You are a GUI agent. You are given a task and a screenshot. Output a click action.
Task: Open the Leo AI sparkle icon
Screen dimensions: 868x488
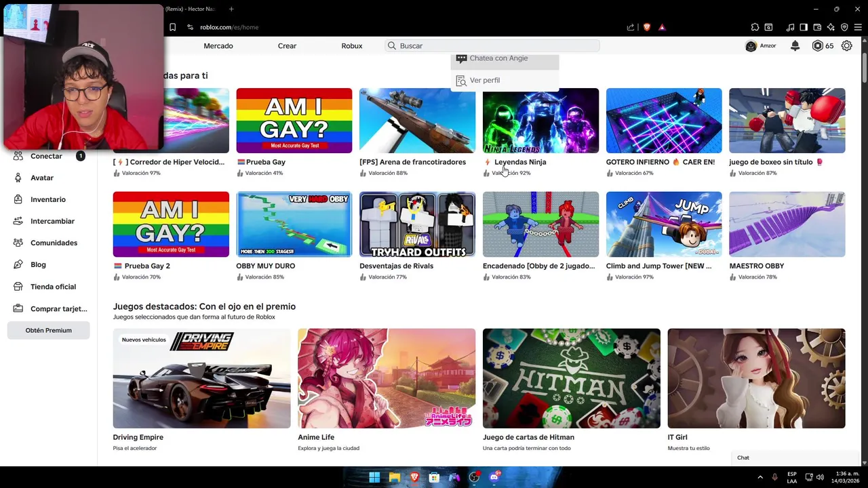pos(831,27)
